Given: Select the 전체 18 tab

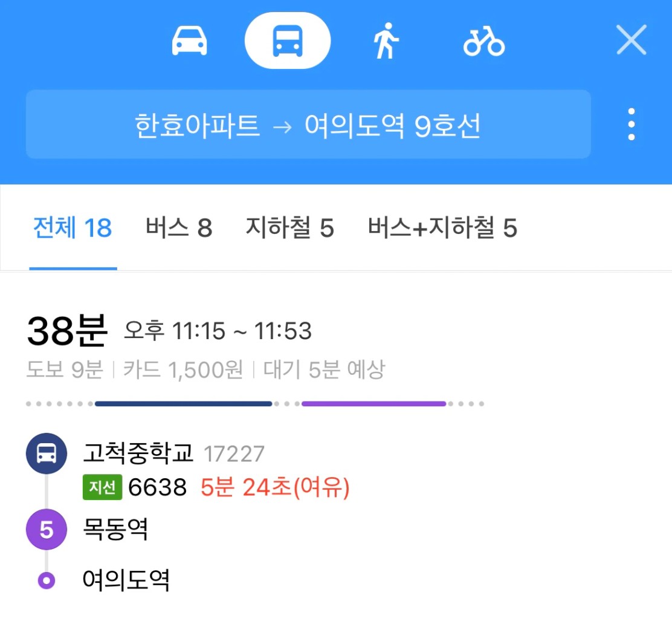Looking at the screenshot, I should [x=73, y=227].
